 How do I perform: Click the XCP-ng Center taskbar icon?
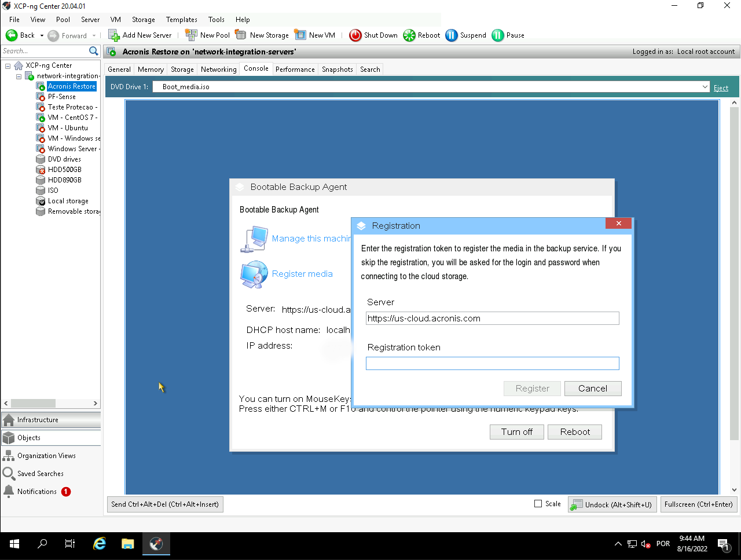click(156, 544)
